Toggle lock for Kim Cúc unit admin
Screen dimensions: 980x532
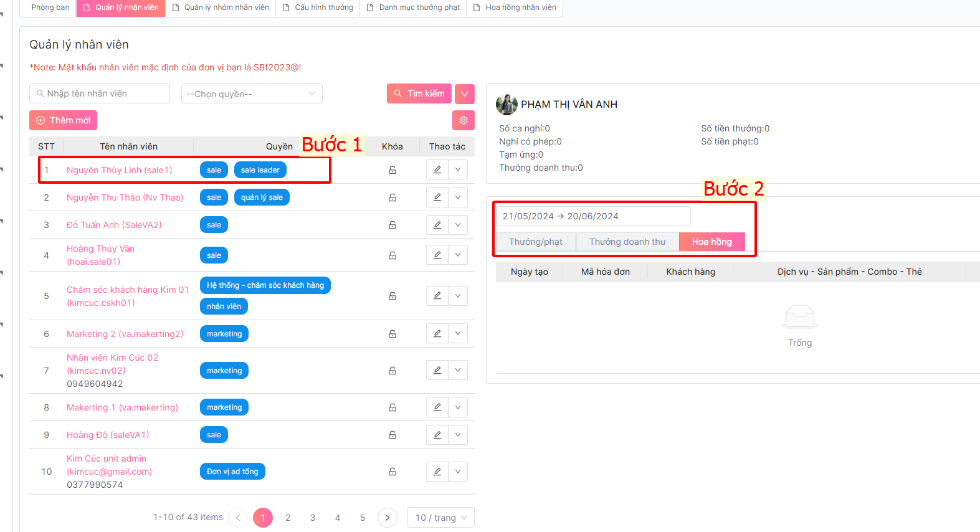tap(392, 472)
